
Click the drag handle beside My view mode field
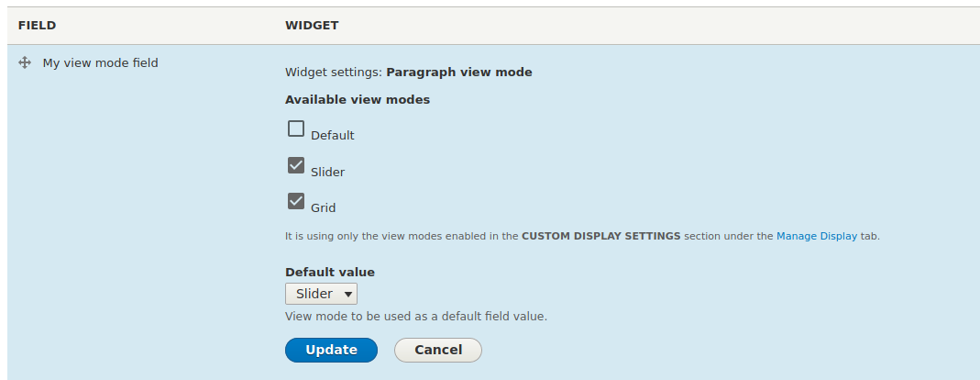click(x=25, y=62)
